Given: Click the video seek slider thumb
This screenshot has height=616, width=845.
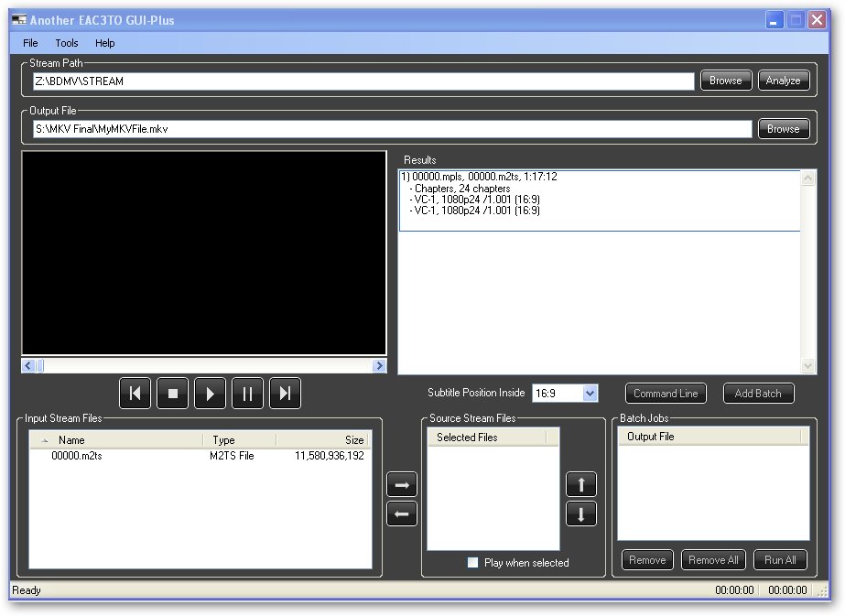Looking at the screenshot, I should pos(40,366).
